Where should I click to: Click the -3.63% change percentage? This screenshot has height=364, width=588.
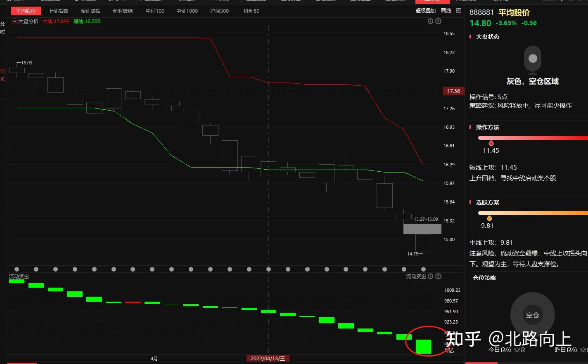pyautogui.click(x=506, y=23)
